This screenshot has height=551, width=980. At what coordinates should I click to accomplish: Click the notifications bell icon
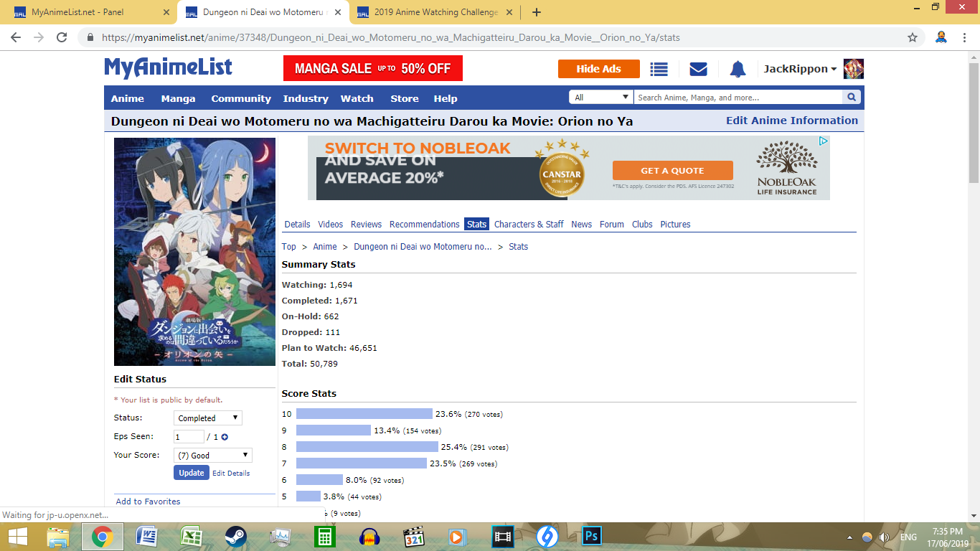738,69
